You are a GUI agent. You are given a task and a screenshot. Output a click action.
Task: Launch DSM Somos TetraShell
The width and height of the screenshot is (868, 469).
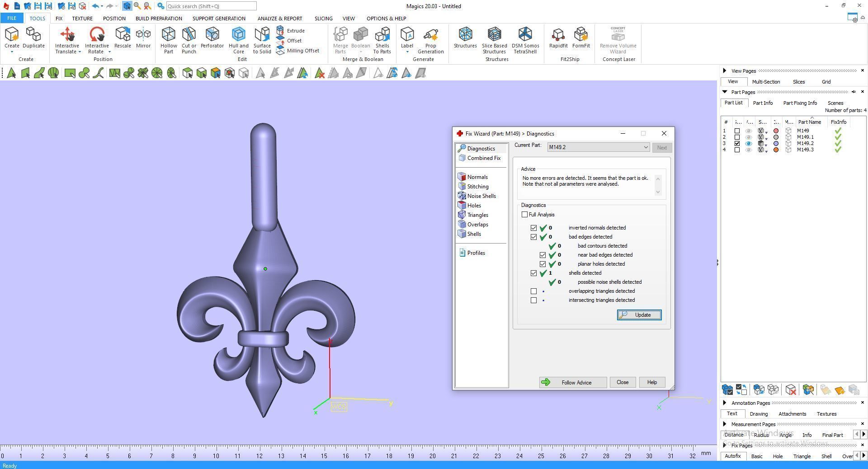(525, 40)
